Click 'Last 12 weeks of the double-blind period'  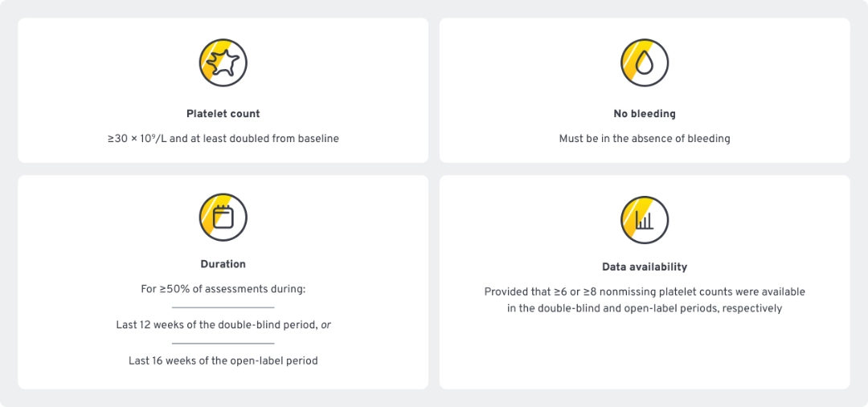[215, 325]
